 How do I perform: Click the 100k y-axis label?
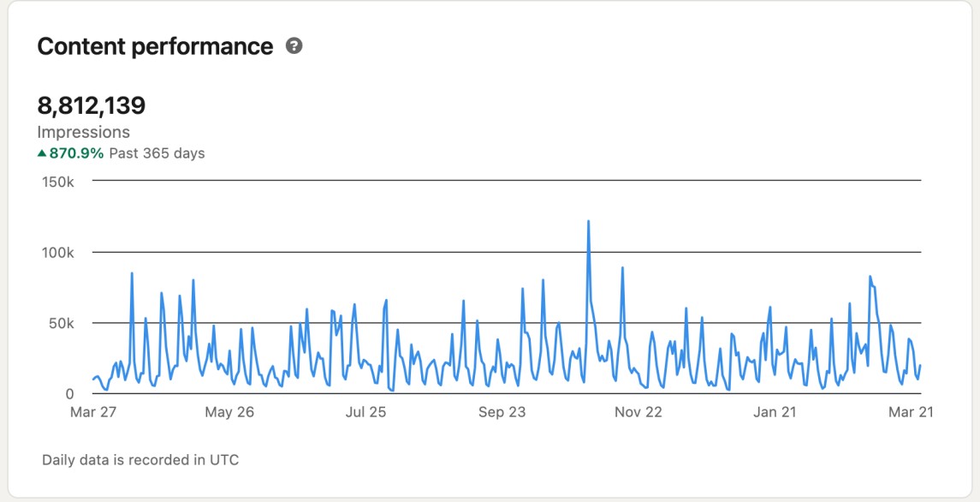tap(59, 253)
